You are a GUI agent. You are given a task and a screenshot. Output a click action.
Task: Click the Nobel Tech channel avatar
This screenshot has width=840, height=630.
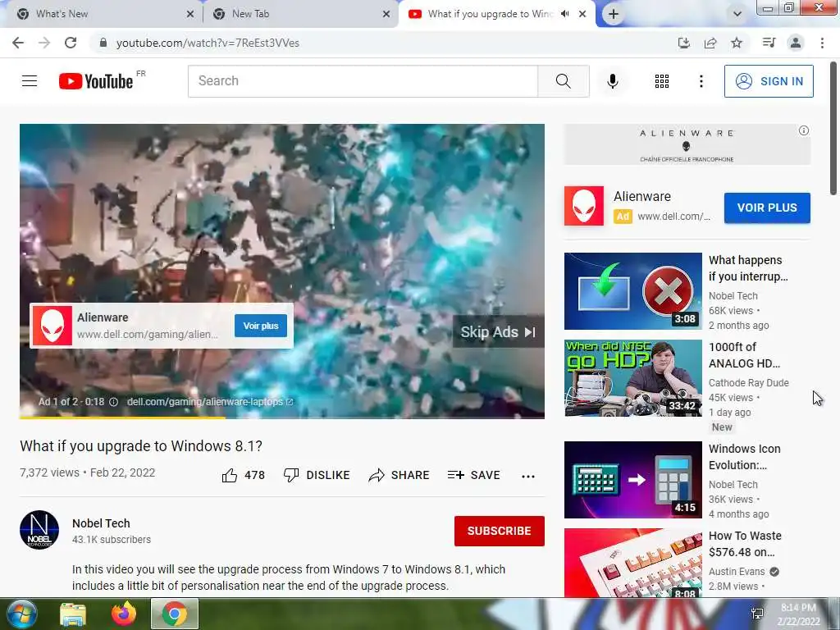[39, 530]
